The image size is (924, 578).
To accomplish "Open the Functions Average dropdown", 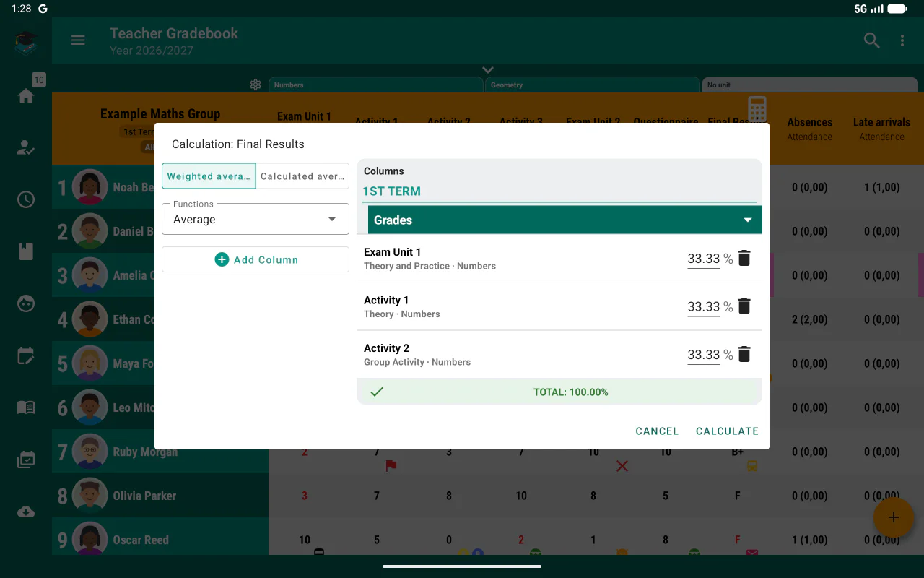I will (x=256, y=219).
